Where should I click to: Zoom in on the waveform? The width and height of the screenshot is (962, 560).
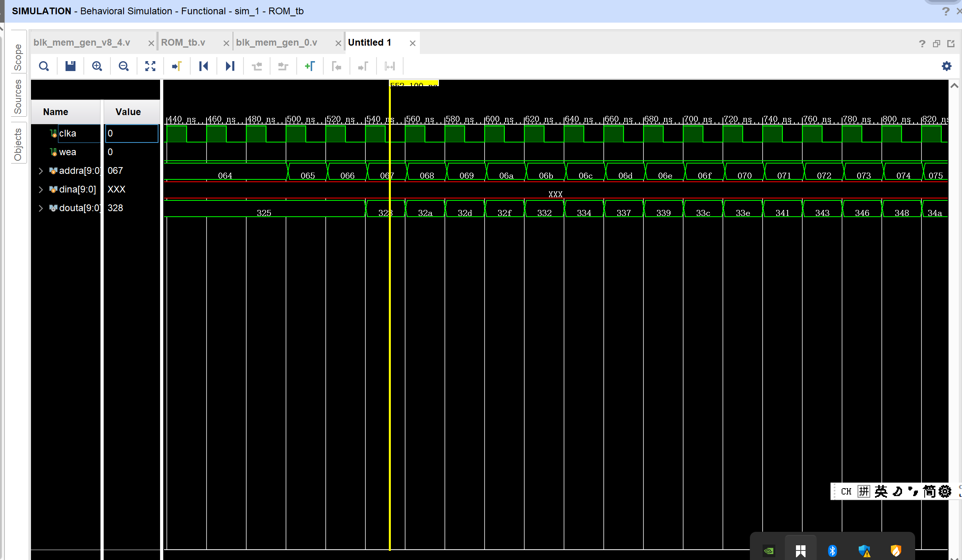tap(97, 66)
